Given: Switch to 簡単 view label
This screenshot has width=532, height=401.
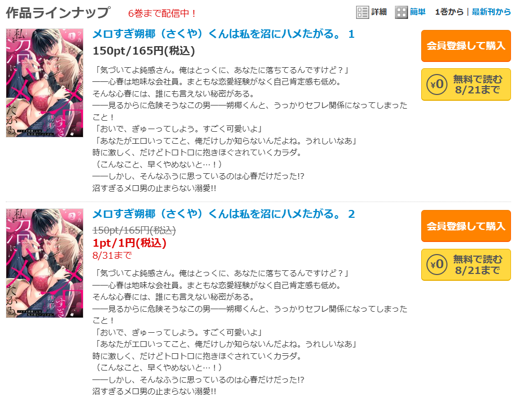Looking at the screenshot, I should pos(418,12).
